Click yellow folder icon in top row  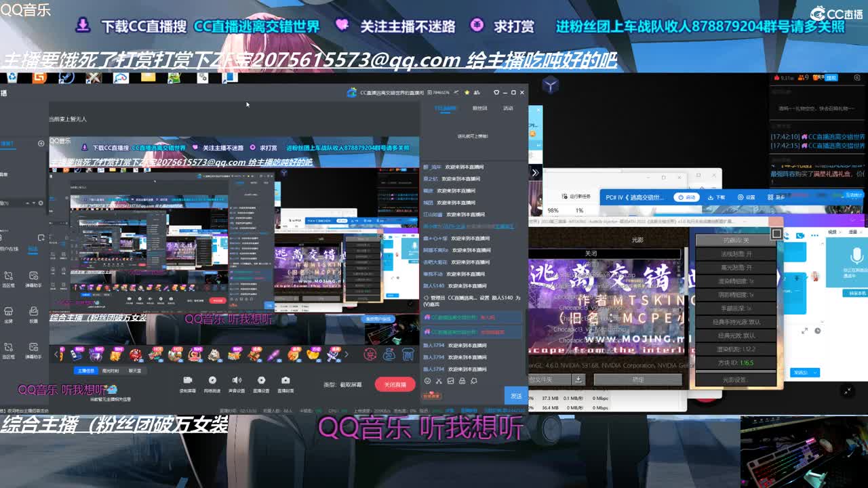click(x=148, y=77)
